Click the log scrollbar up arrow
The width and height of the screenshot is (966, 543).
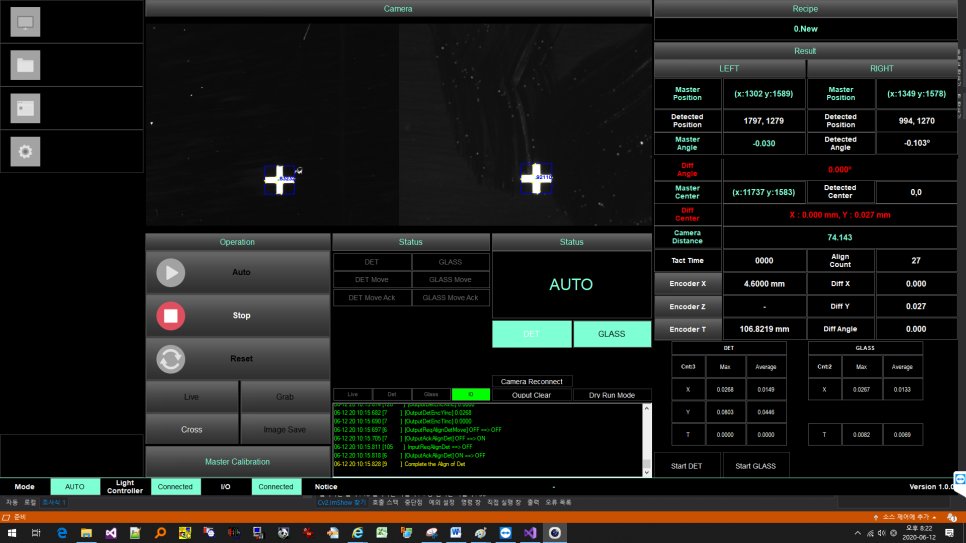click(646, 409)
